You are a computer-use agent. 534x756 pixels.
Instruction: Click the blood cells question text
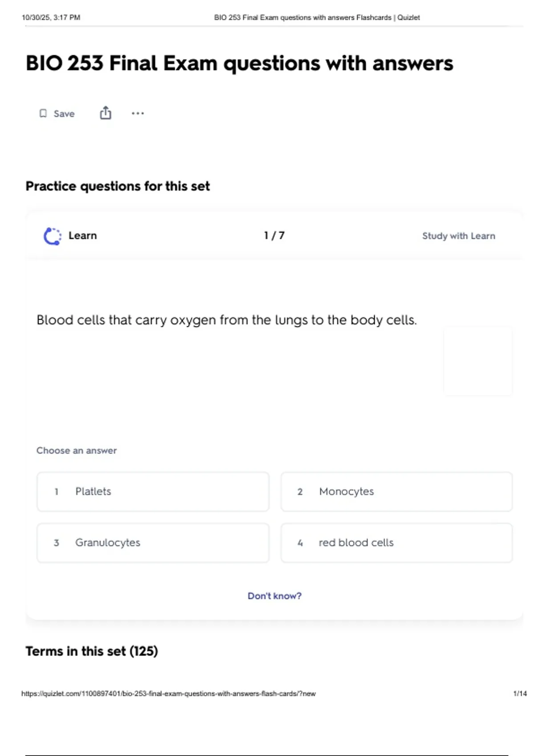227,320
